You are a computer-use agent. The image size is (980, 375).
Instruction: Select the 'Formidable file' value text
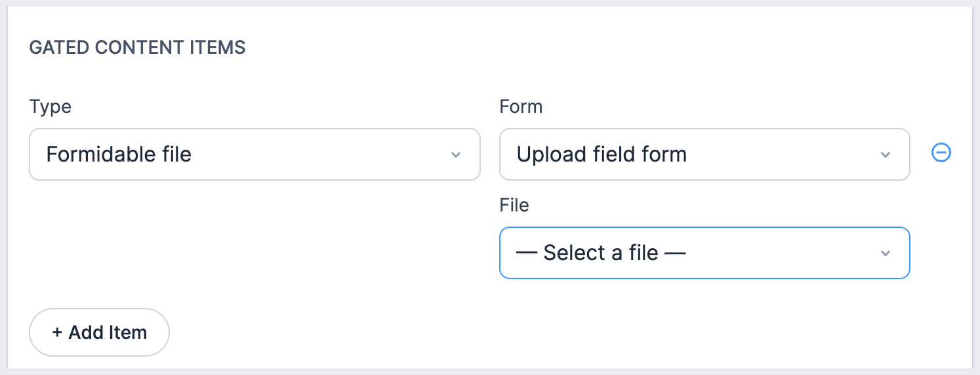119,154
